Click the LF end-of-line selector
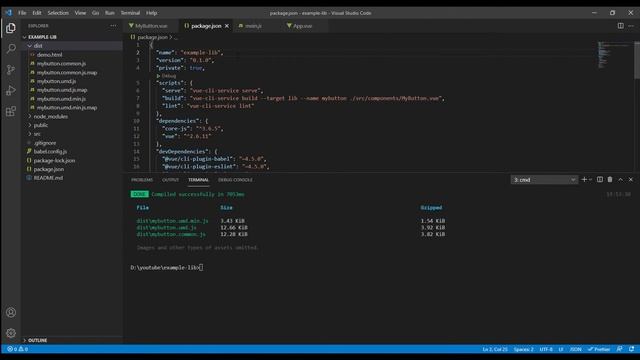This screenshot has width=640, height=360. pos(561,349)
